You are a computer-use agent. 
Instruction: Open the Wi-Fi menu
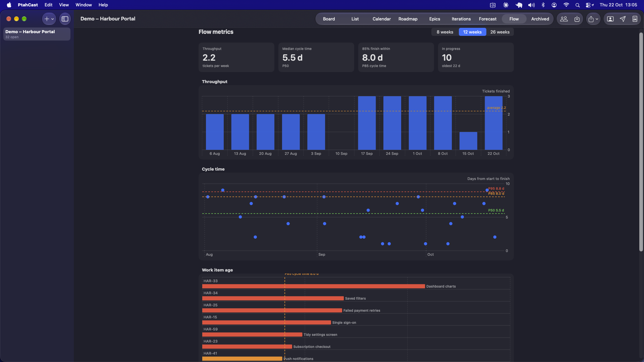click(566, 5)
